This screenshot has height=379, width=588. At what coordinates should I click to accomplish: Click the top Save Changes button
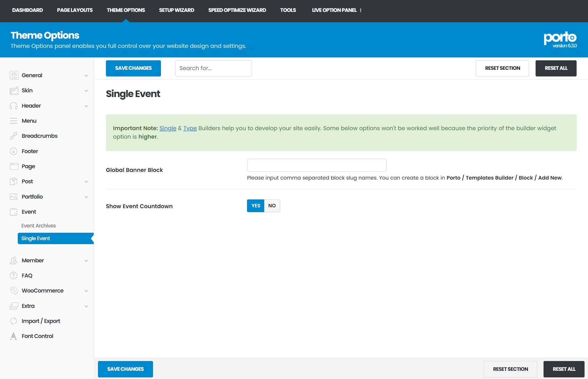133,68
